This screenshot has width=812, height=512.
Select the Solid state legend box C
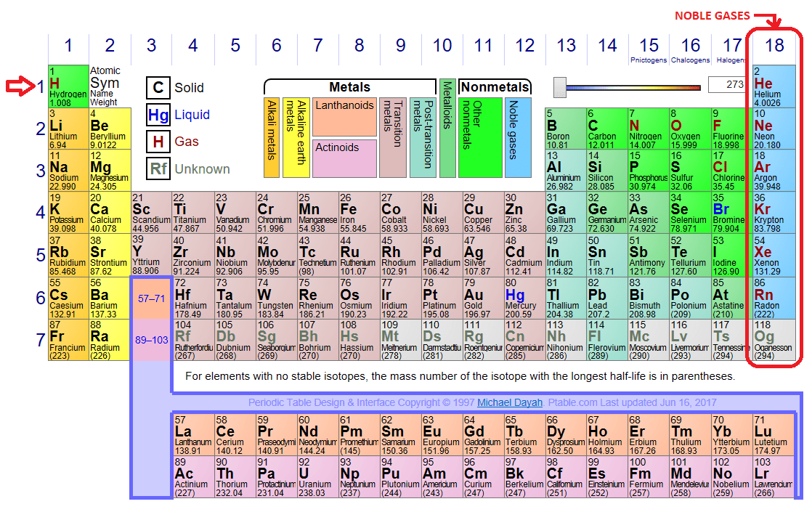pyautogui.click(x=158, y=87)
